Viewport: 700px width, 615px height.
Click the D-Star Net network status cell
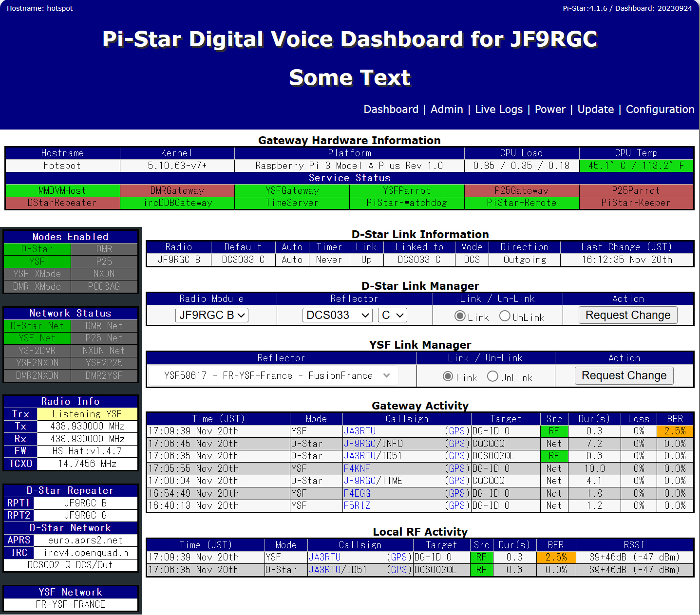(x=37, y=326)
